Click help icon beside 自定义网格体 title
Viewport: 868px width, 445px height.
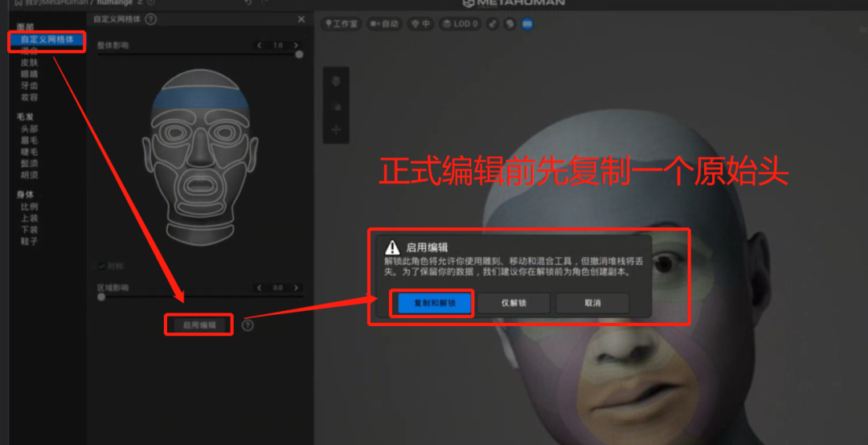coord(150,19)
